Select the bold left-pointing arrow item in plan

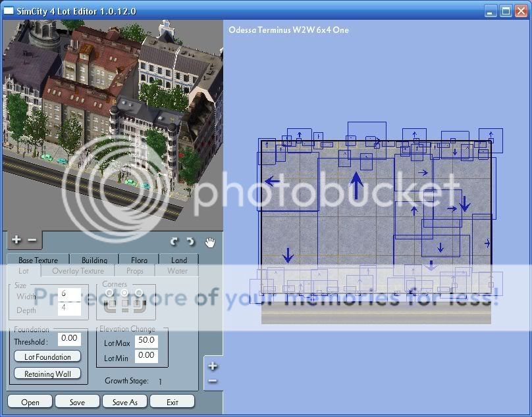[272, 181]
